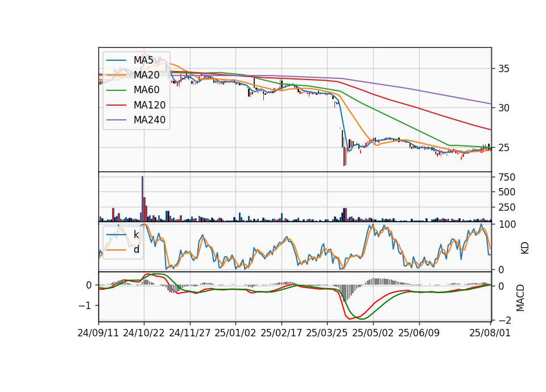Click the MA20 legend label

(146, 75)
